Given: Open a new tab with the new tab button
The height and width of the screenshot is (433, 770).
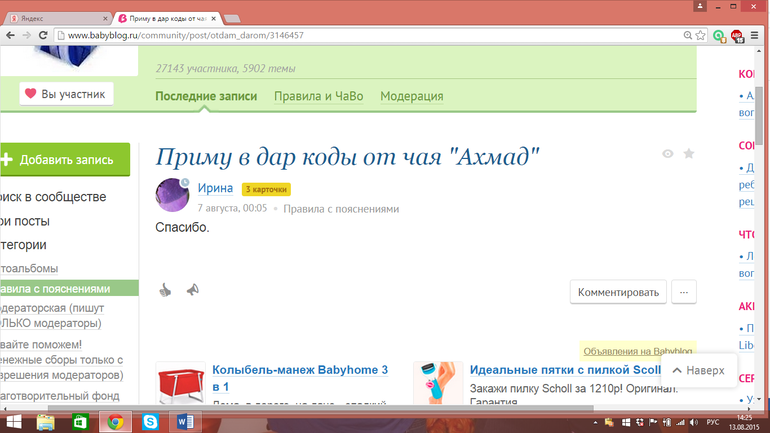Looking at the screenshot, I should click(x=232, y=19).
